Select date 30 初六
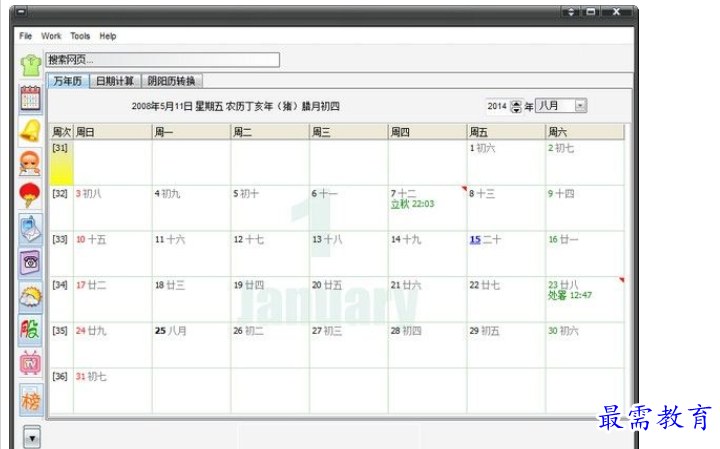Screen dimensions: 720x449 click(x=585, y=345)
